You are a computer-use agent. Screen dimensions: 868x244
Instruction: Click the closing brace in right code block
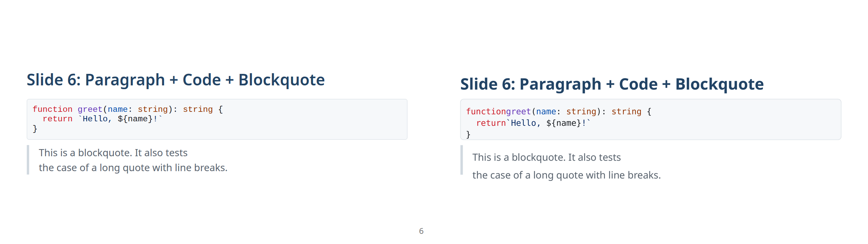[468, 135]
